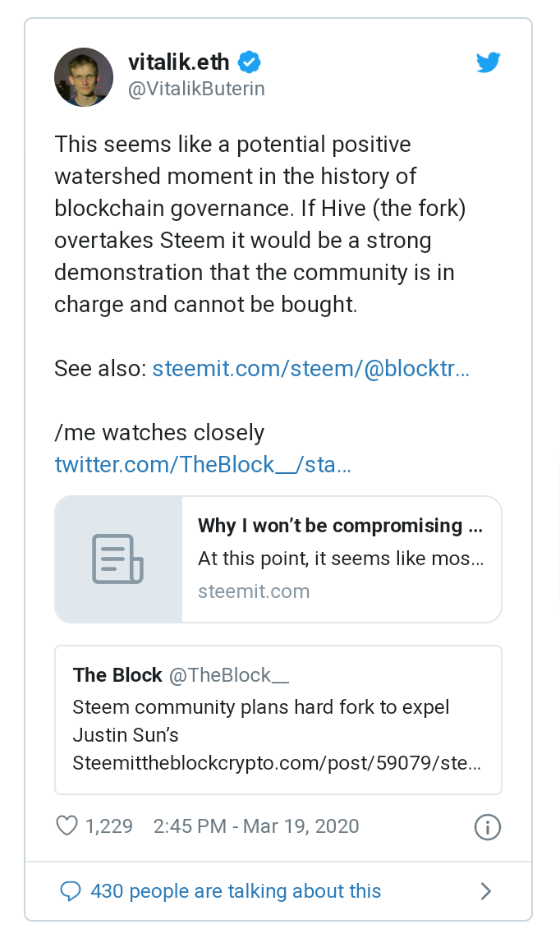
Task: Open 'Why I won't be compromising' card title
Action: point(341,526)
